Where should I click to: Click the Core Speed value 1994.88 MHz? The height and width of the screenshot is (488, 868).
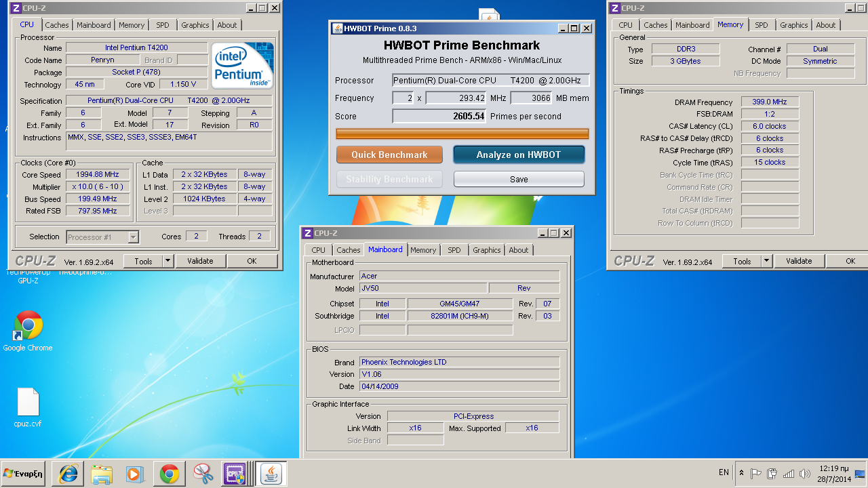[x=98, y=175]
